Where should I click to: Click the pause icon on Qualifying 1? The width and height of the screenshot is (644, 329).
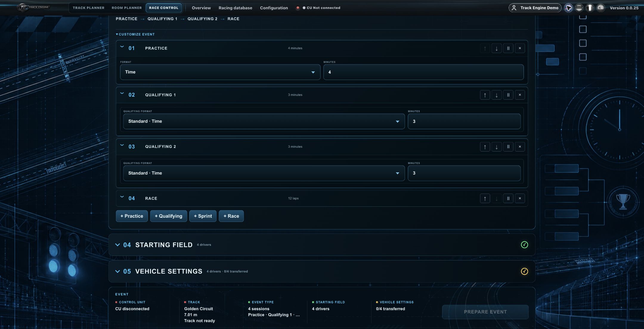click(x=508, y=95)
